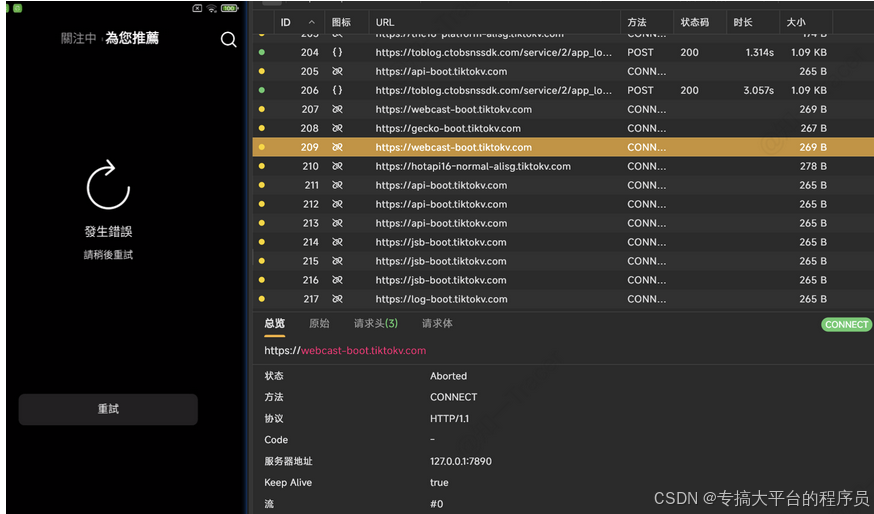Click the red webcast-boot.tiktokv.com link in details
Screen dimensions: 874x514
coord(363,351)
